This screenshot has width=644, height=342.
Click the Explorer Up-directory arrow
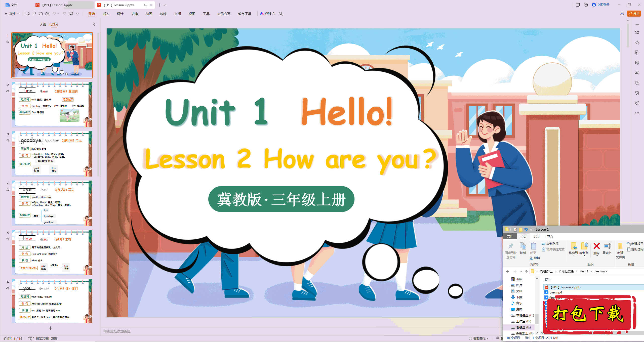point(526,271)
